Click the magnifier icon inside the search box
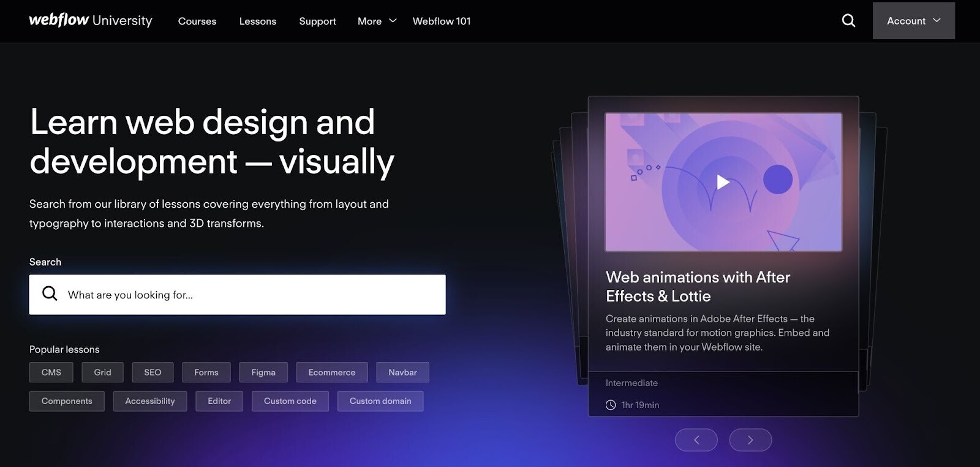 [x=50, y=294]
